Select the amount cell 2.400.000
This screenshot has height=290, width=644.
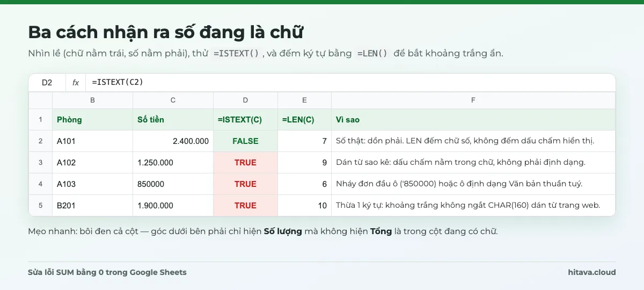(x=173, y=141)
